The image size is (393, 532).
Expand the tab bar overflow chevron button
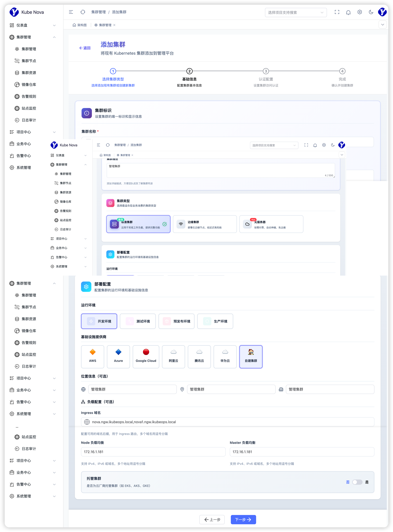(383, 25)
